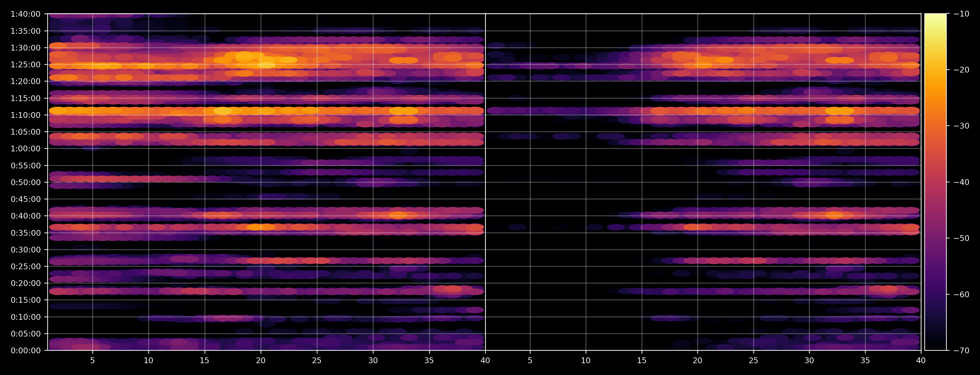980x375 pixels.
Task: Click x-axis label 40 under the right heatmap's end
Action: (921, 360)
